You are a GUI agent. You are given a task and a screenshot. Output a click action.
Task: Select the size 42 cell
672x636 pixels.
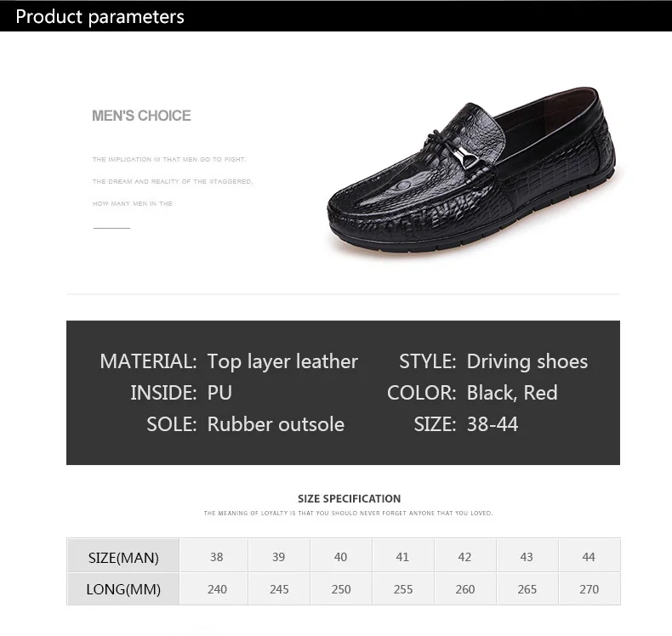[x=464, y=557]
